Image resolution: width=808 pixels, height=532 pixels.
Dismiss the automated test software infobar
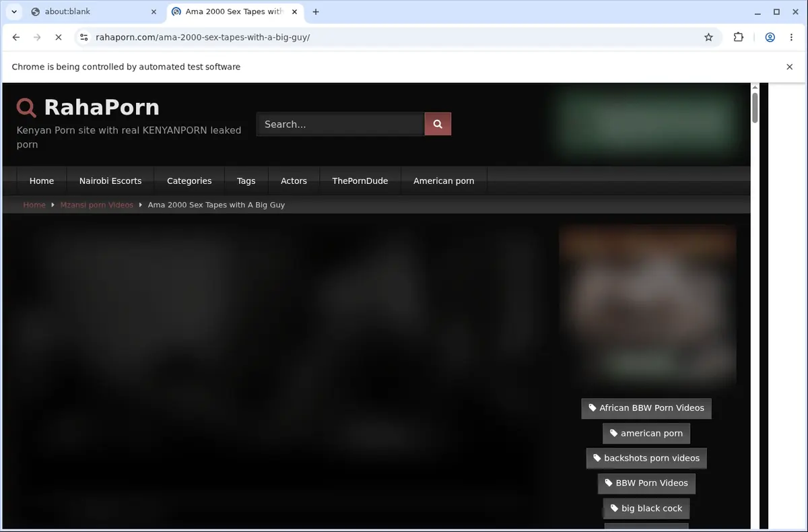click(x=789, y=67)
